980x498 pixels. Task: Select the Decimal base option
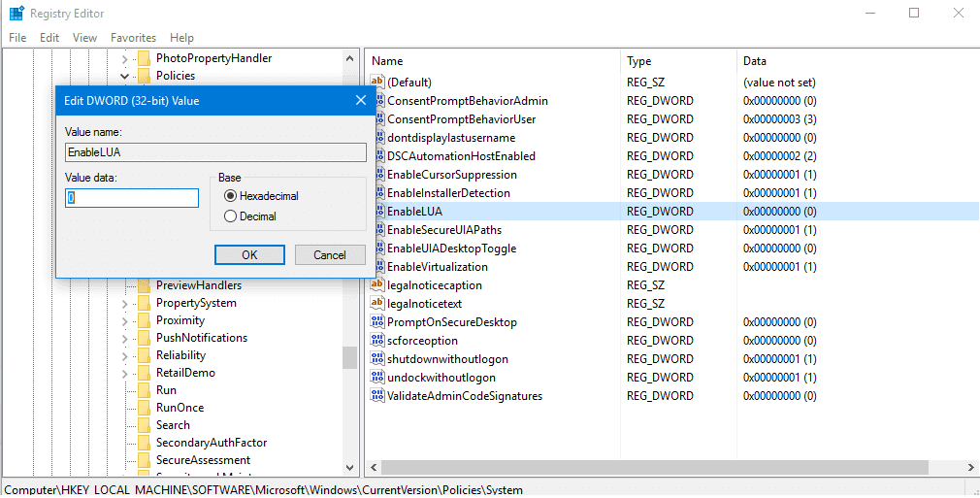250,216
